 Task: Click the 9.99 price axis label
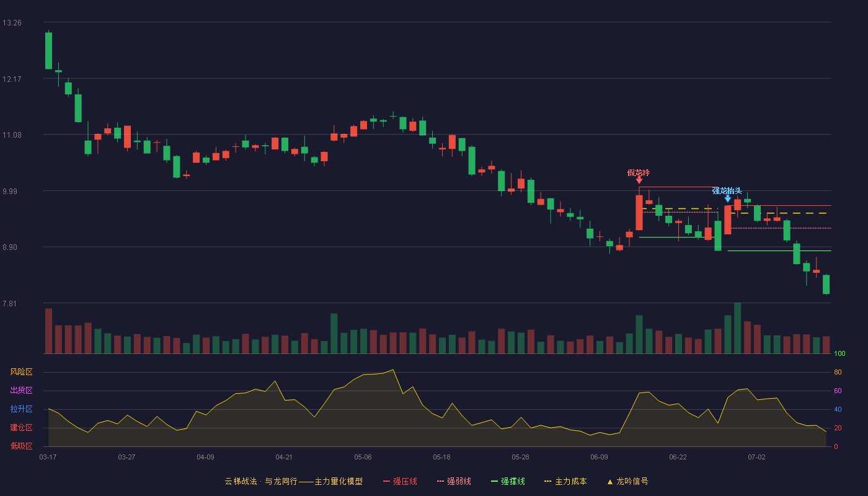coord(12,191)
